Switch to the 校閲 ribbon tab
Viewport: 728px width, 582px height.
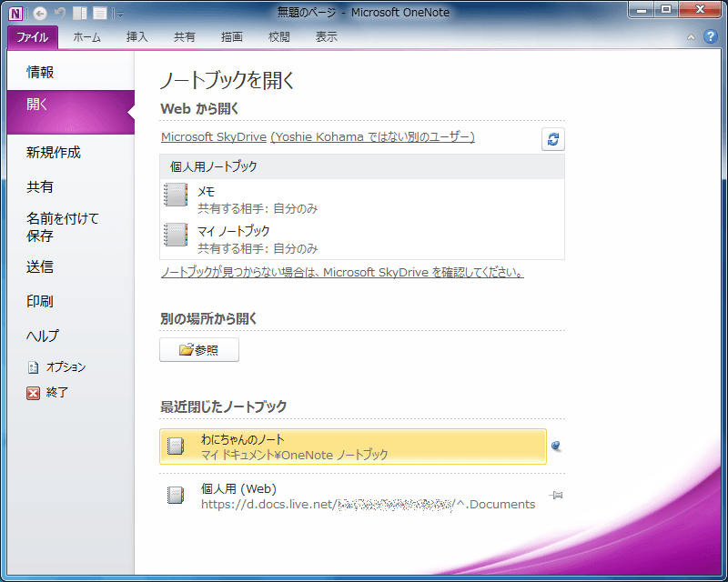click(279, 37)
